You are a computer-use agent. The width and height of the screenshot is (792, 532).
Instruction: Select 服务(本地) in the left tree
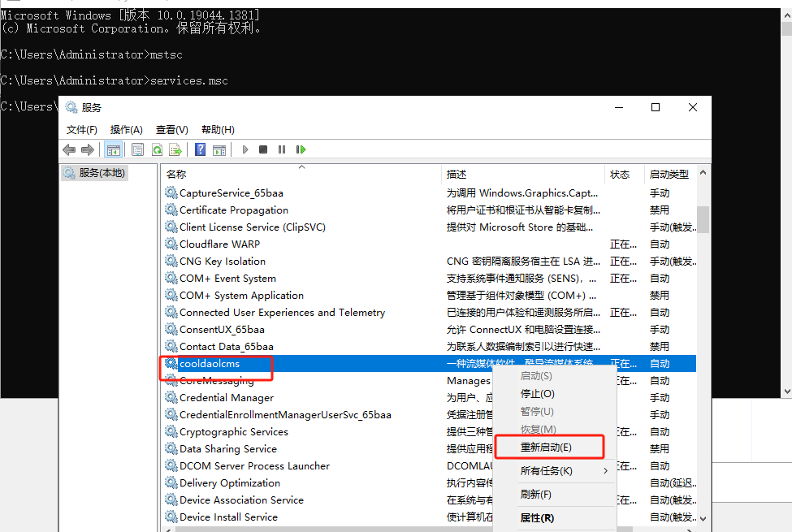click(101, 173)
